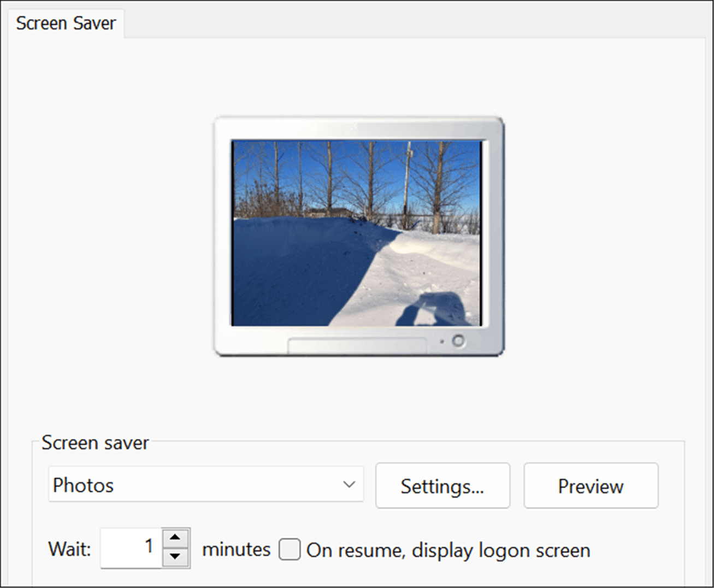Preview the Photos screen saver
Viewport: 714px width, 588px height.
pos(591,486)
